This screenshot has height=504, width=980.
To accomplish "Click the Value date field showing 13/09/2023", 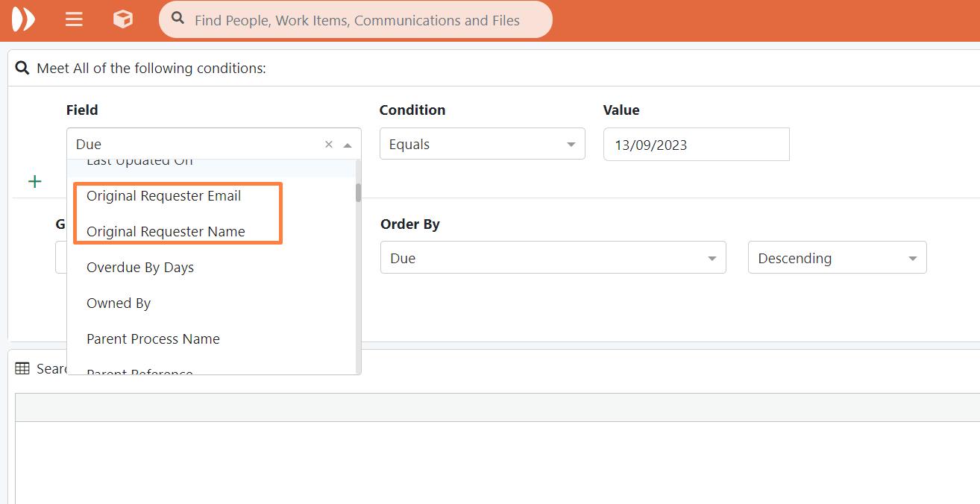I will pos(696,145).
